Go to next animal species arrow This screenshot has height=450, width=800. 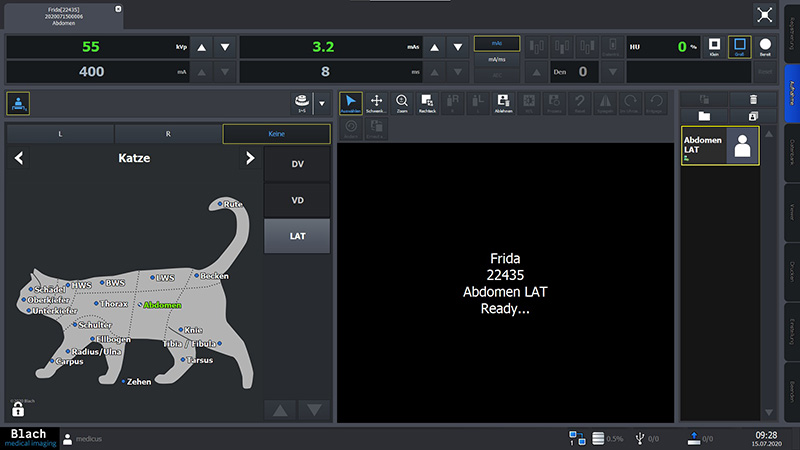point(250,158)
